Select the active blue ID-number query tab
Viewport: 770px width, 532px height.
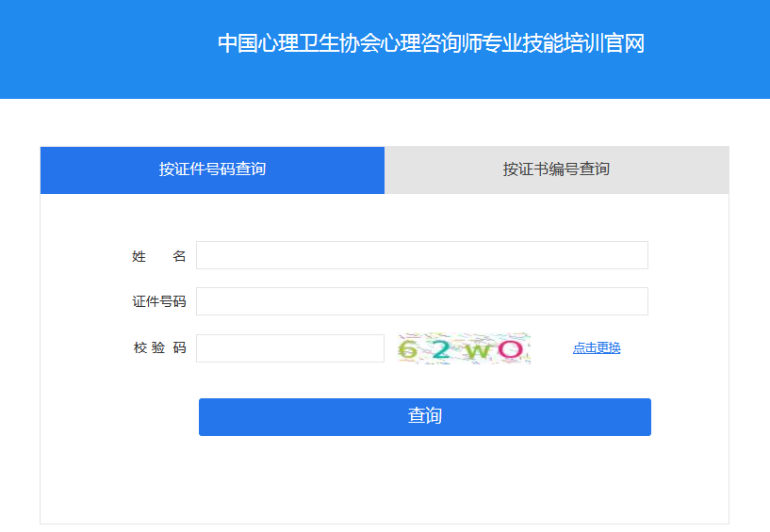point(212,169)
